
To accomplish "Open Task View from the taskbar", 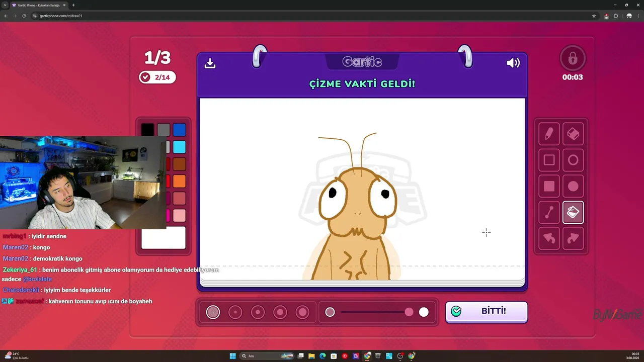I will click(x=300, y=356).
